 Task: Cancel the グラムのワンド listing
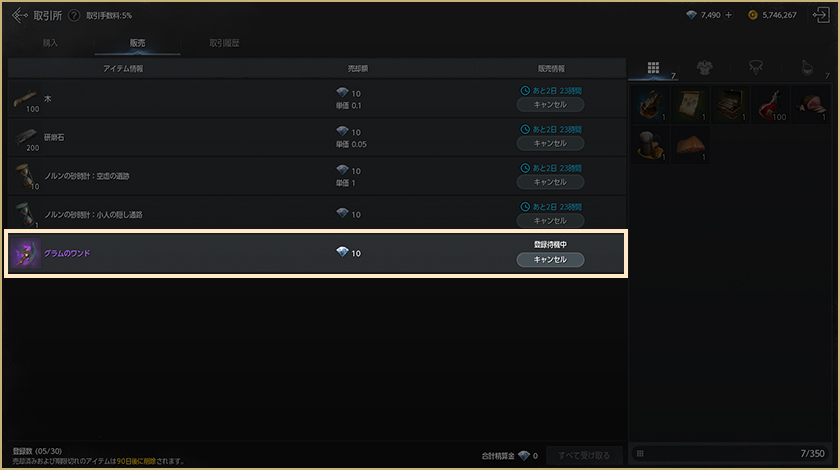tap(550, 259)
